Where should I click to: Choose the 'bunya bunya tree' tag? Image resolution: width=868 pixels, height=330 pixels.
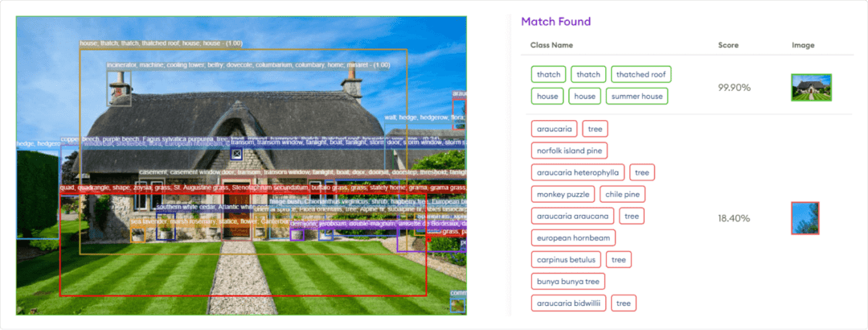(x=567, y=281)
